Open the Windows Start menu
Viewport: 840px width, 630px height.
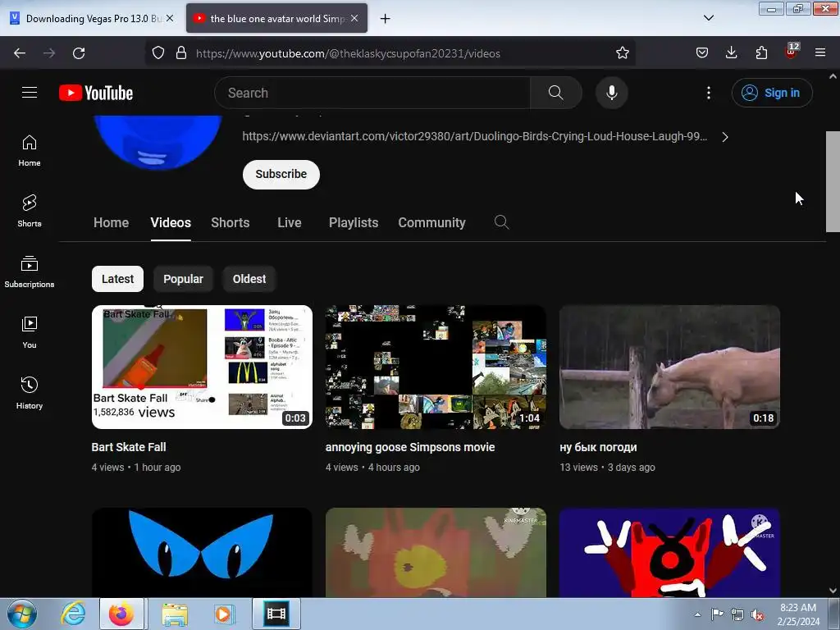(22, 614)
